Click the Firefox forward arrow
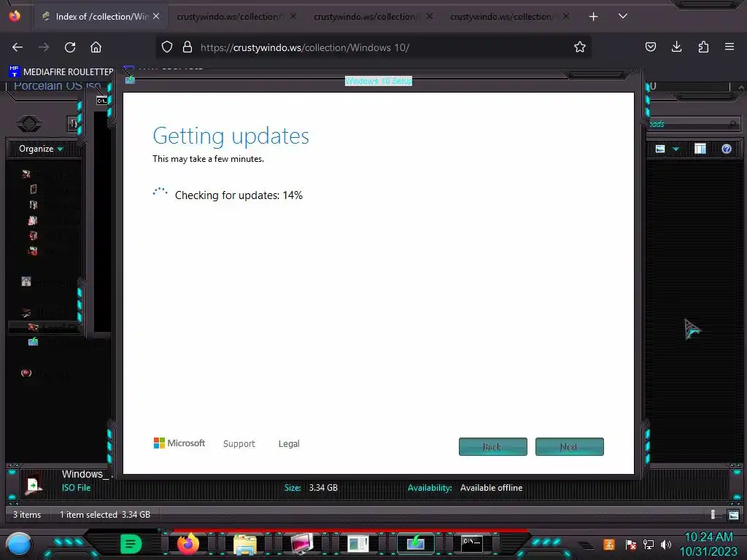Screen dimensions: 747x560 click(x=44, y=47)
